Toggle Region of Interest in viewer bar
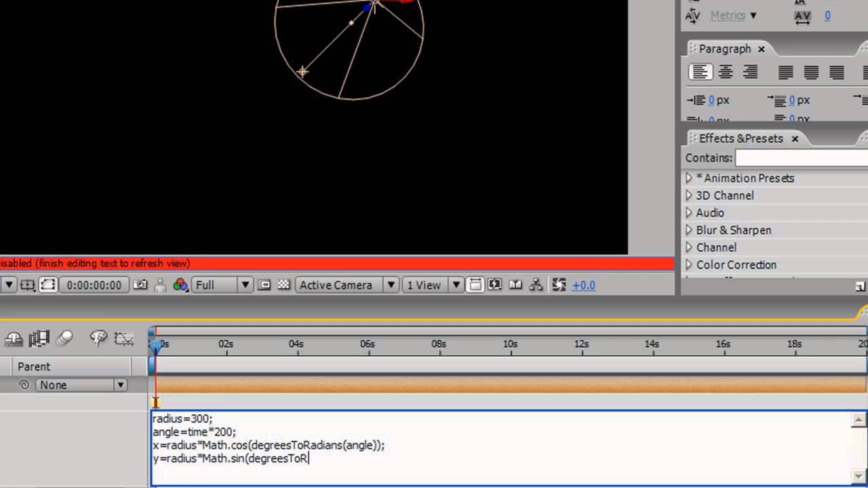Viewport: 868px width, 488px height. coord(47,285)
